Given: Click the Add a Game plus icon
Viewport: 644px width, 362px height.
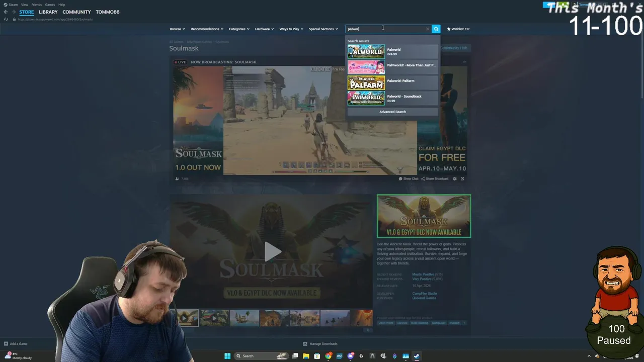Looking at the screenshot, I should 6,344.
